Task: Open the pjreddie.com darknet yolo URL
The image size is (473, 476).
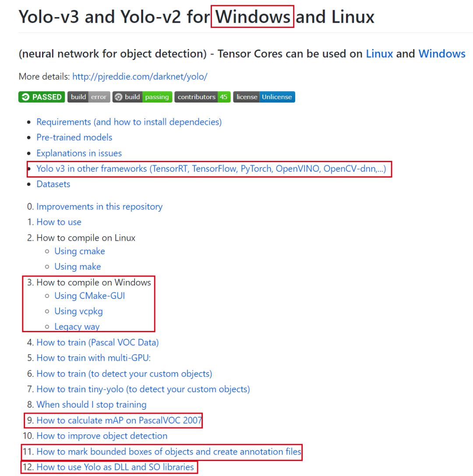Action: tap(140, 77)
